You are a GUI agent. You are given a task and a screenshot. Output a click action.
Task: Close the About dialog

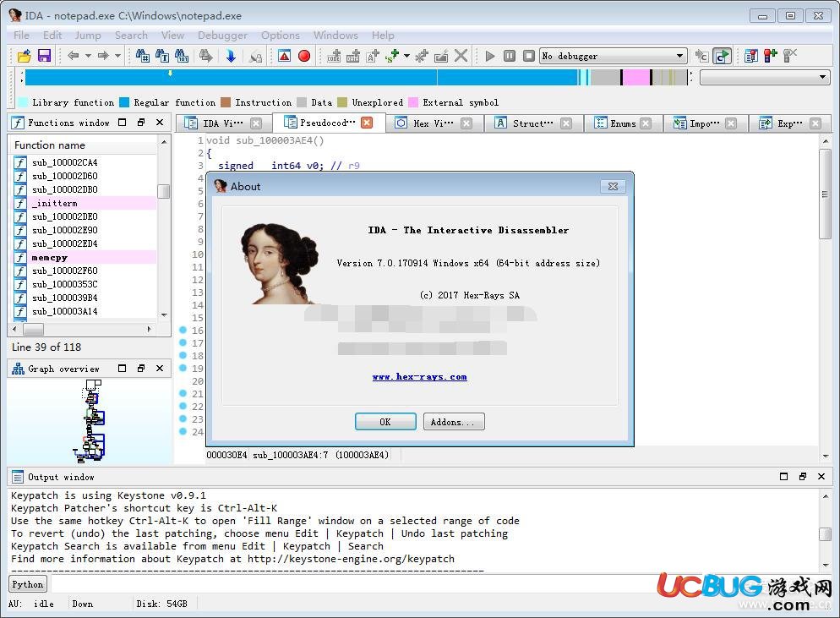(613, 187)
